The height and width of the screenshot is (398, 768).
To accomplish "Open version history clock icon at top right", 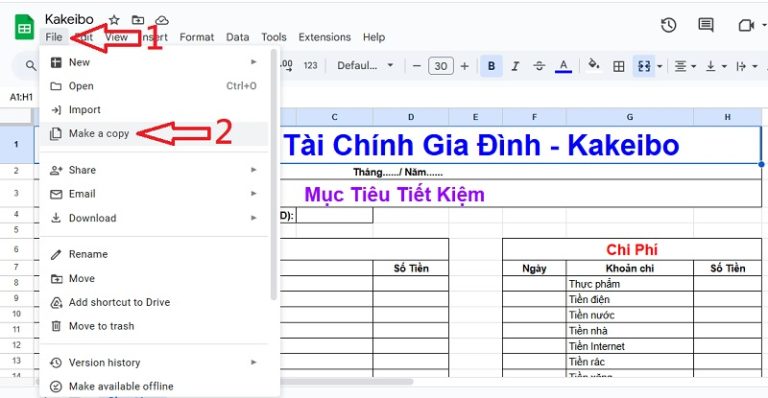I will (x=669, y=25).
